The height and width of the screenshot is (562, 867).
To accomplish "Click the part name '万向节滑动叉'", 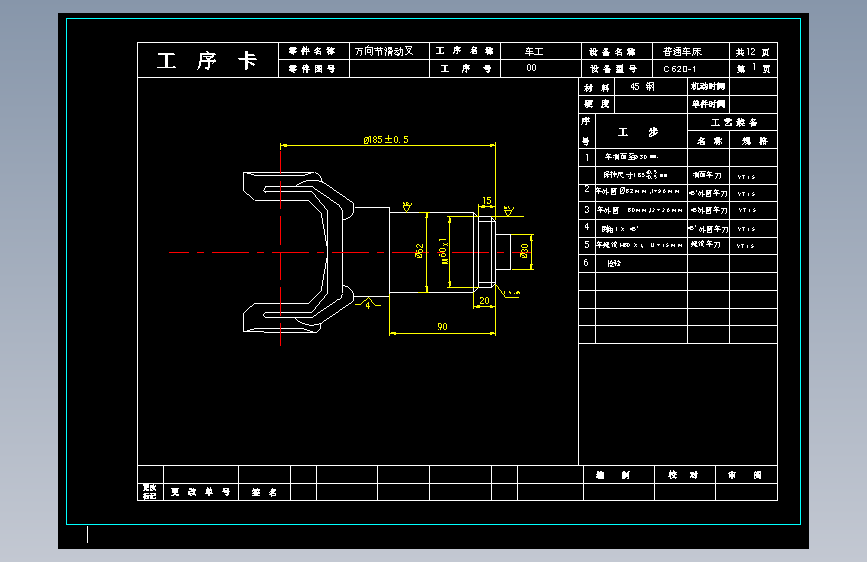I will coord(384,51).
